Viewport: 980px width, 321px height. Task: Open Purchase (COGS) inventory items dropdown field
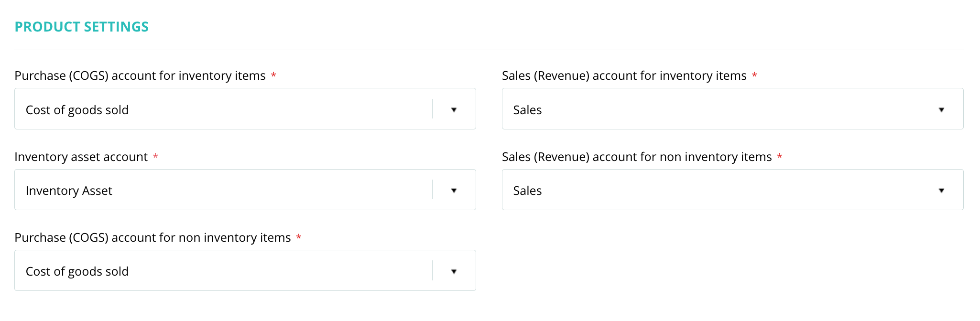pos(245,109)
